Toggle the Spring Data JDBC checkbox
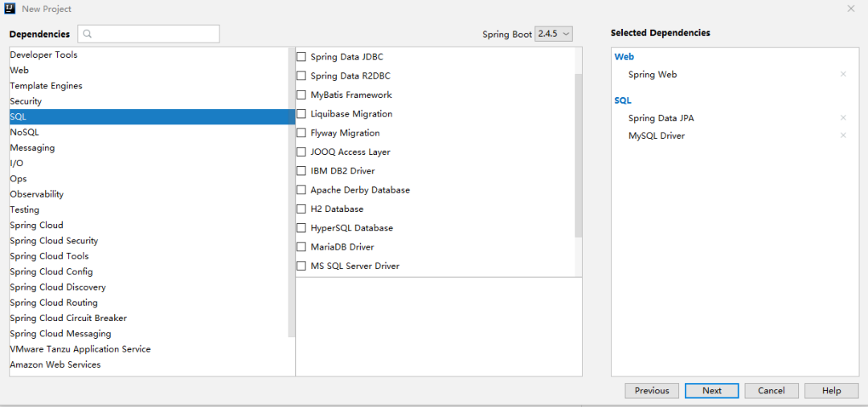The image size is (868, 407). coord(301,57)
